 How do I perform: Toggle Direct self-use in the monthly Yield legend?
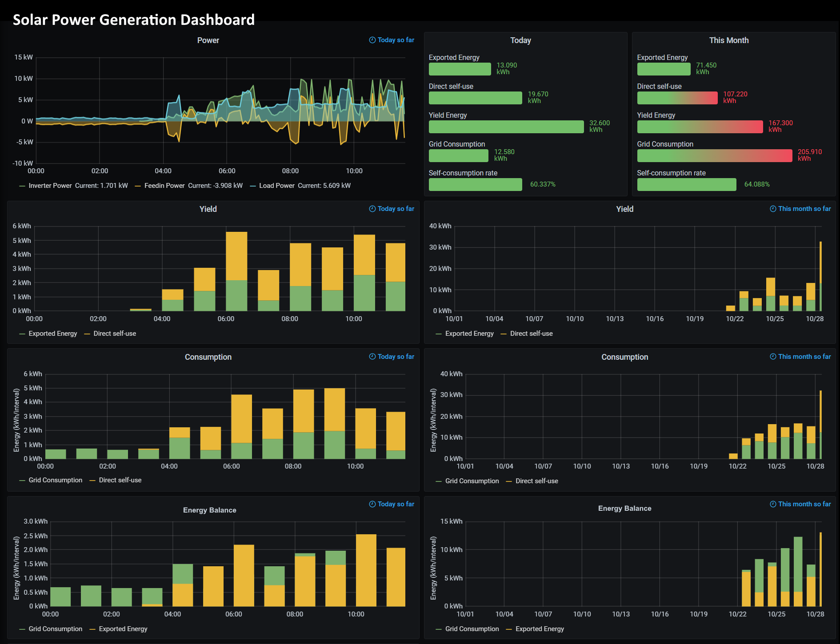pyautogui.click(x=532, y=334)
